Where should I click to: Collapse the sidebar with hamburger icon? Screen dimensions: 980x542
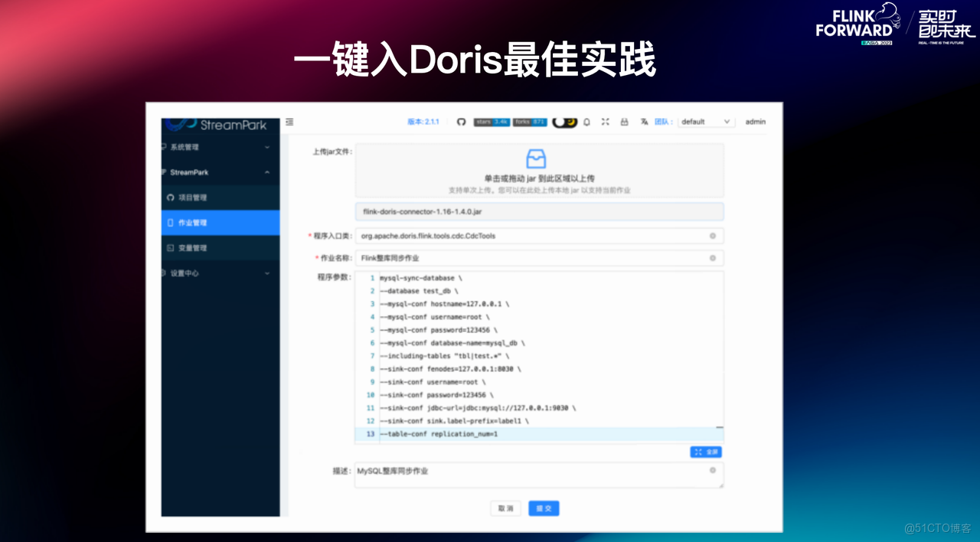(289, 121)
